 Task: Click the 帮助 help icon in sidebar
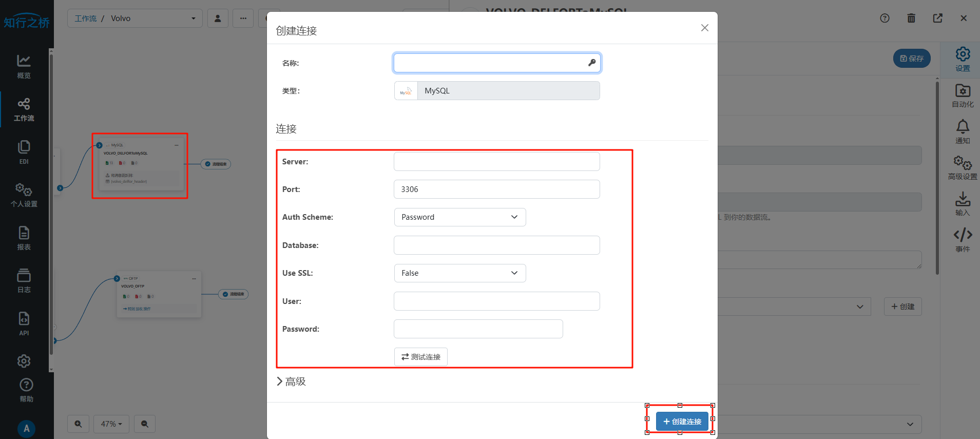tap(26, 390)
